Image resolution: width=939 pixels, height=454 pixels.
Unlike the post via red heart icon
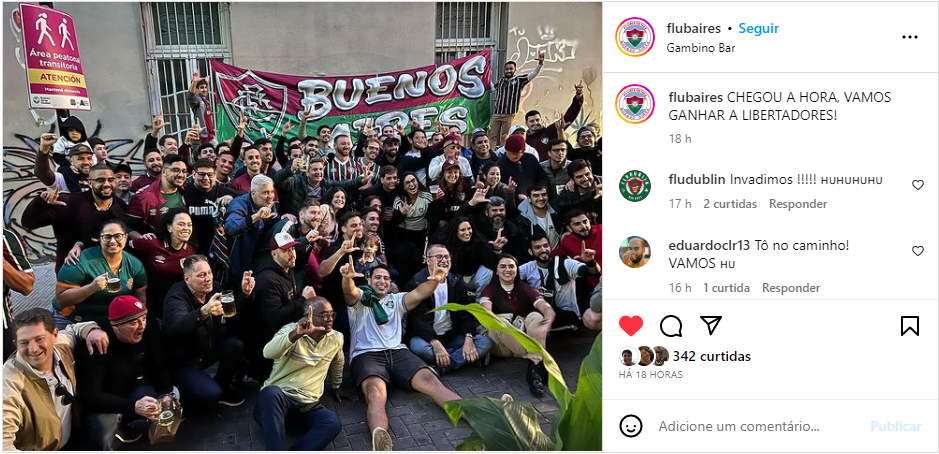click(x=631, y=326)
